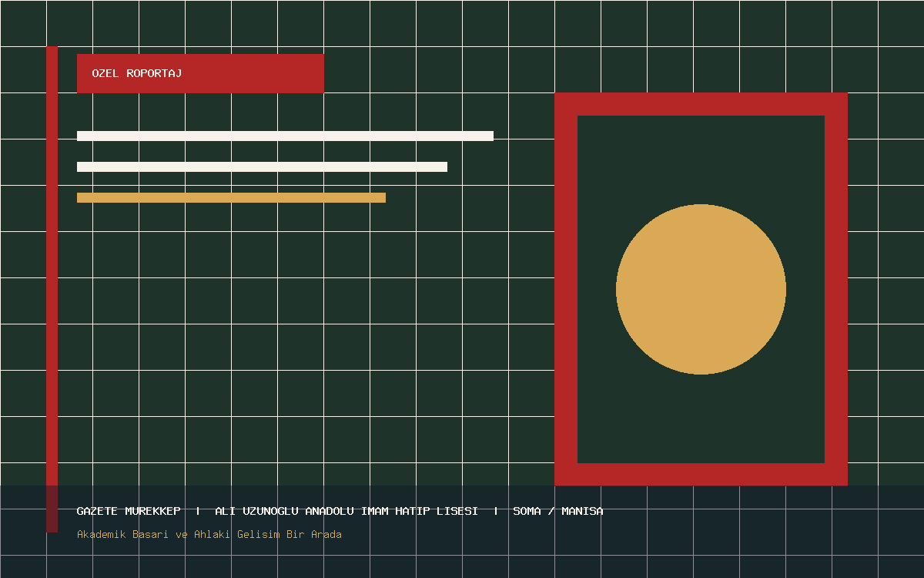Screen dimensions: 924x578
Task: Click the separator before SOMA
Action: pos(496,511)
